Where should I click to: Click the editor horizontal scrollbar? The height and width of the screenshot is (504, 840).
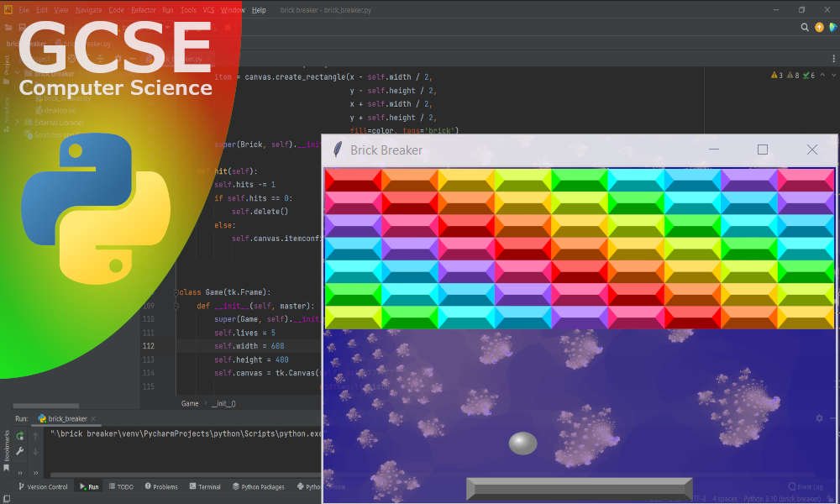pyautogui.click(x=46, y=406)
